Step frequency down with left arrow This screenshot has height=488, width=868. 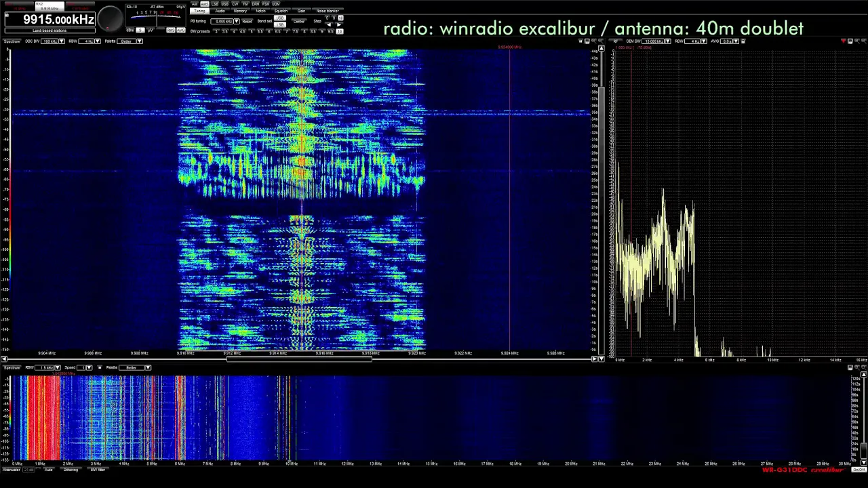click(x=330, y=24)
